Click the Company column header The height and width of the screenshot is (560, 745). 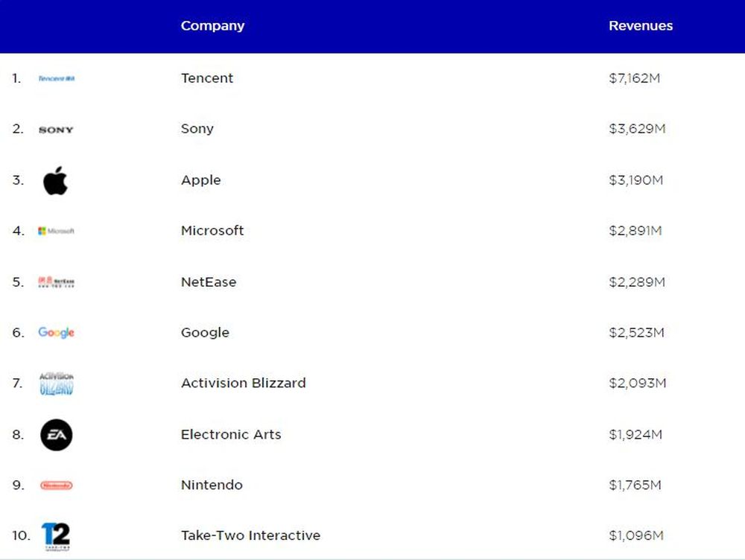pos(212,25)
